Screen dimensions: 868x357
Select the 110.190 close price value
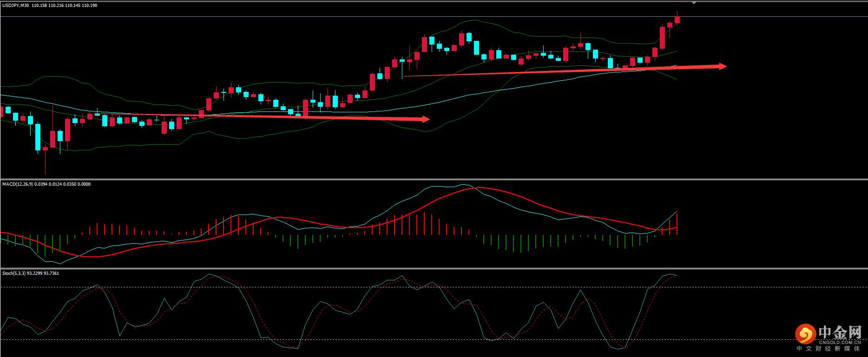click(90, 6)
